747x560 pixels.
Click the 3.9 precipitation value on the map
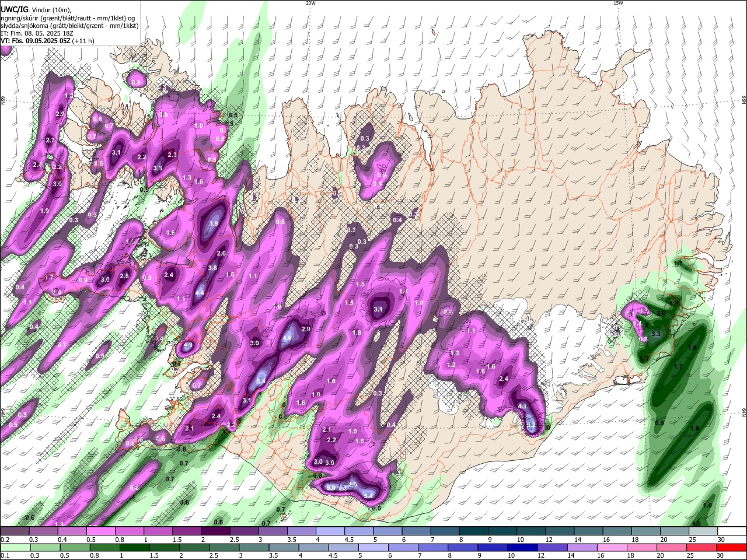(214, 223)
